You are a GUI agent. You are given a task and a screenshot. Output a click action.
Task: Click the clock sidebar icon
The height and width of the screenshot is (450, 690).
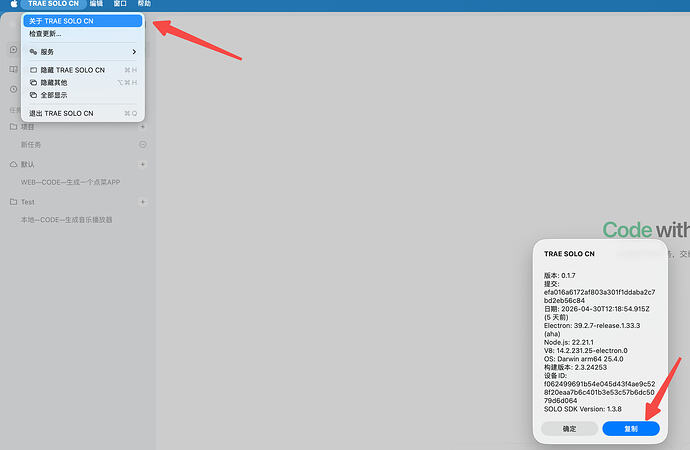tap(14, 89)
